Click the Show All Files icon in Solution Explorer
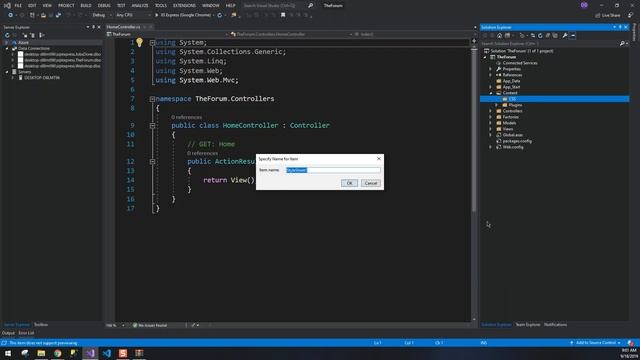The width and height of the screenshot is (640, 360). pyautogui.click(x=555, y=36)
